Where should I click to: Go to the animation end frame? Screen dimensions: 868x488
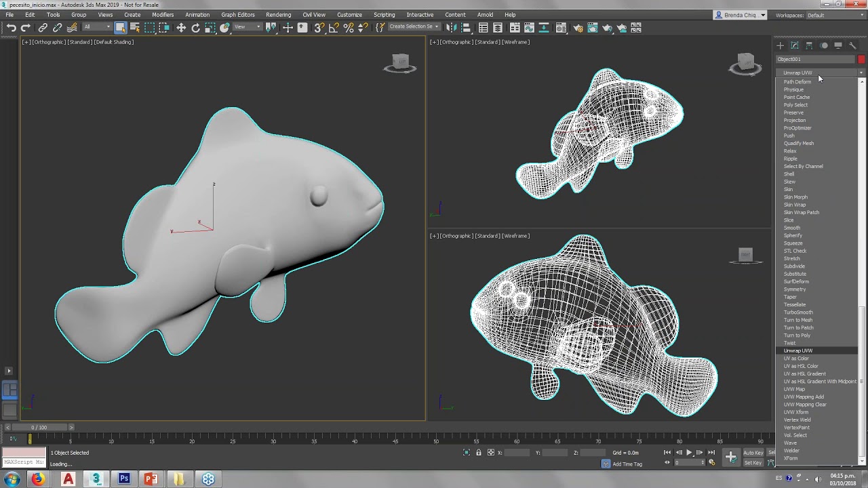711,453
